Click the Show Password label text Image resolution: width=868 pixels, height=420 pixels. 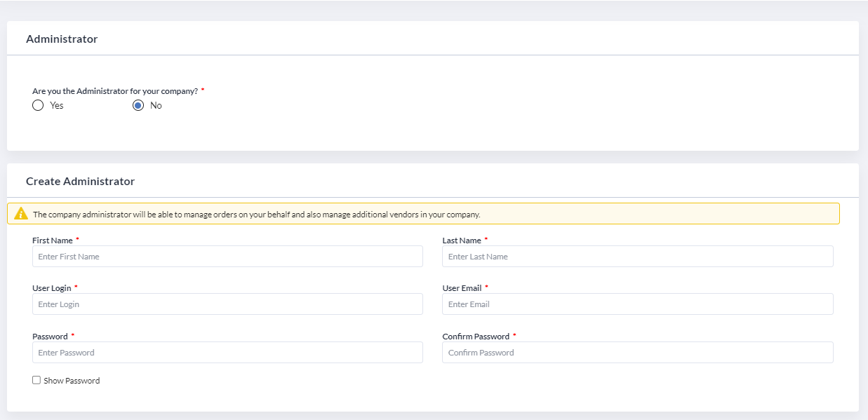coord(72,381)
